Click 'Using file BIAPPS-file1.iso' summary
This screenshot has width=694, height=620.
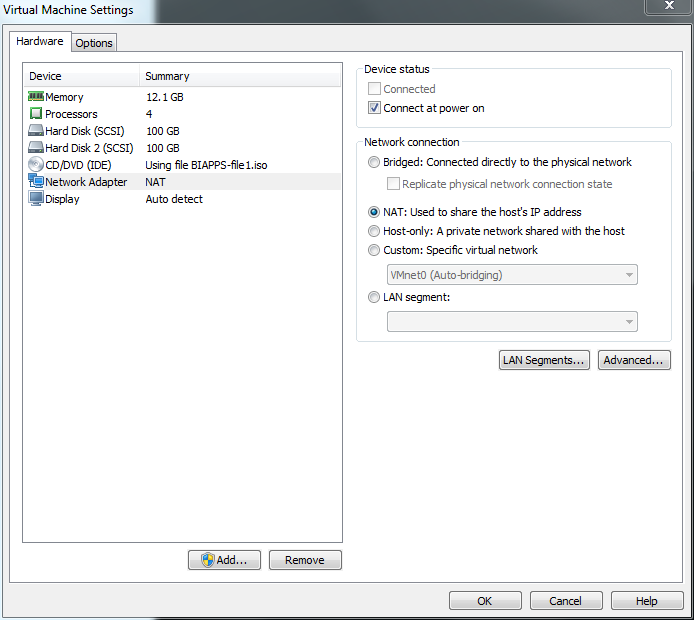206,165
